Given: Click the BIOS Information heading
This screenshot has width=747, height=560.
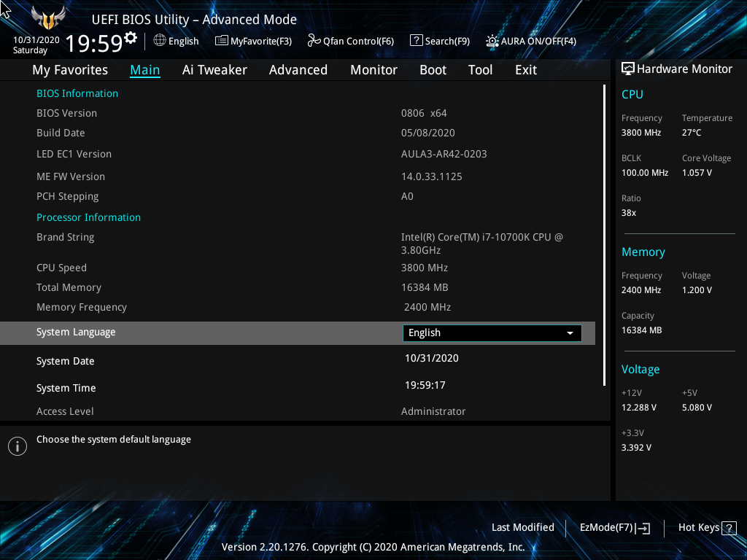Looking at the screenshot, I should click(77, 93).
